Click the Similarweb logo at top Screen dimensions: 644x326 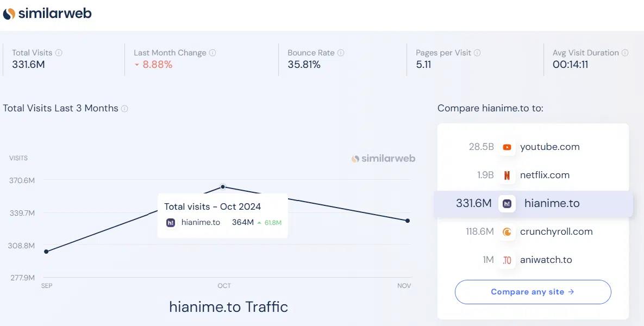(47, 14)
